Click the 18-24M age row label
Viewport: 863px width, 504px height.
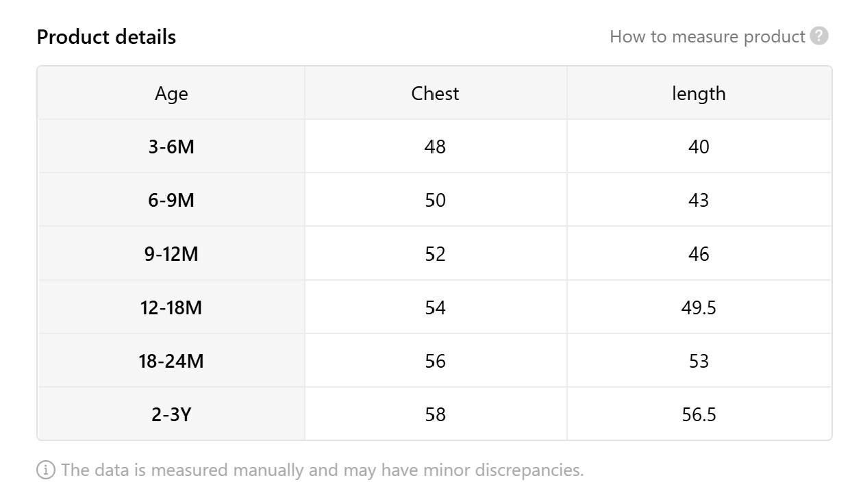coord(171,361)
